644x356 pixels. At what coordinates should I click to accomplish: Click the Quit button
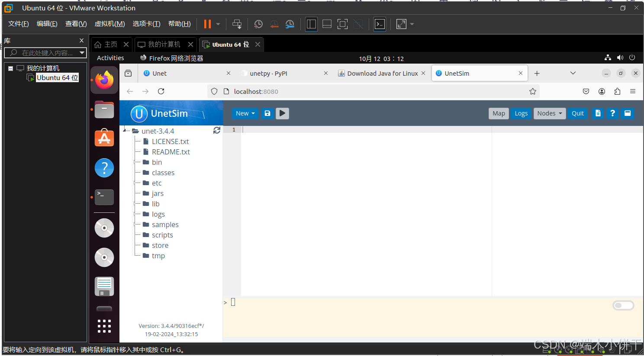coord(578,113)
